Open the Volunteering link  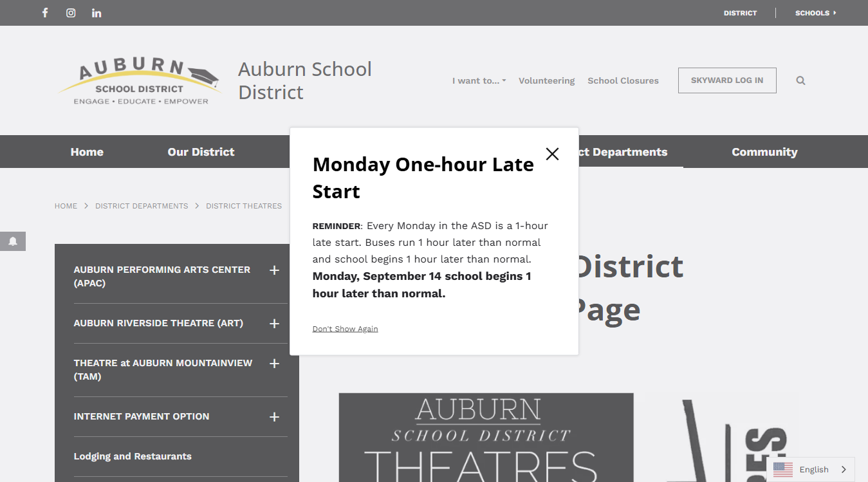pyautogui.click(x=546, y=80)
